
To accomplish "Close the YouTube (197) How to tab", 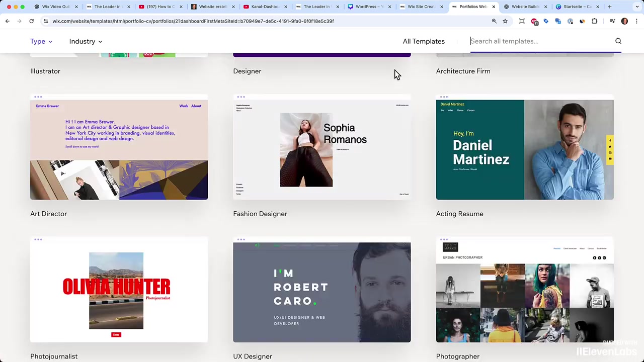I will pyautogui.click(x=181, y=7).
